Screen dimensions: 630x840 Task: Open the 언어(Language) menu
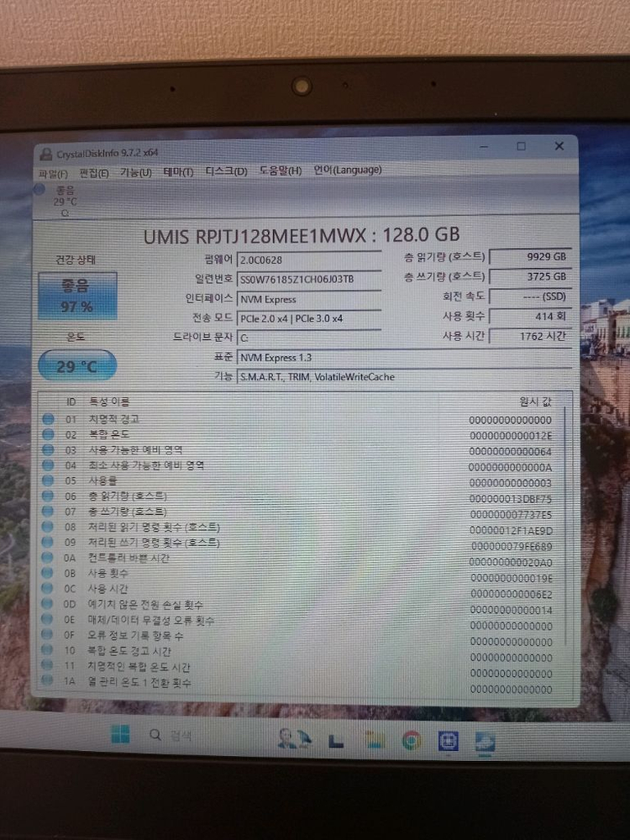coord(348,170)
